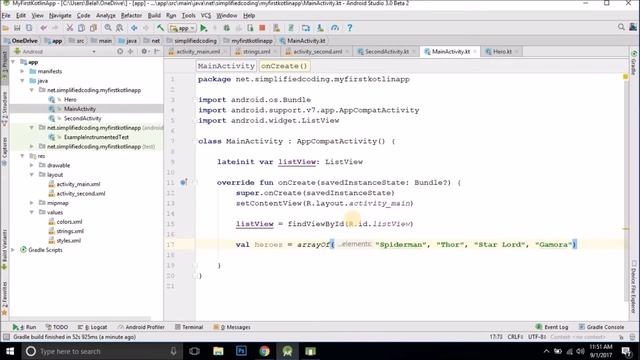The height and width of the screenshot is (360, 640).
Task: Click the blue Help question mark icon
Action: click(350, 28)
